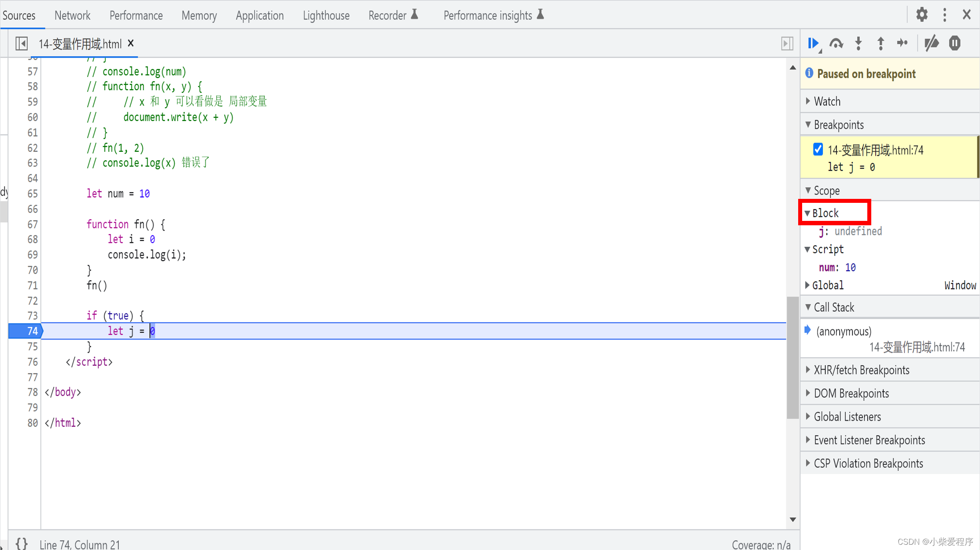980x550 pixels.
Task: Open the Recorder tab
Action: click(x=393, y=15)
